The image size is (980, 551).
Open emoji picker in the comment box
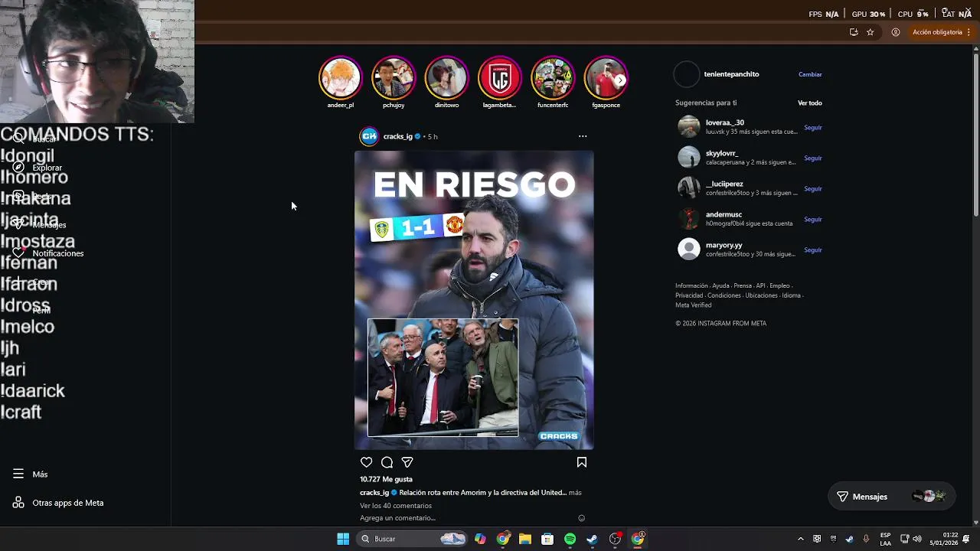581,518
